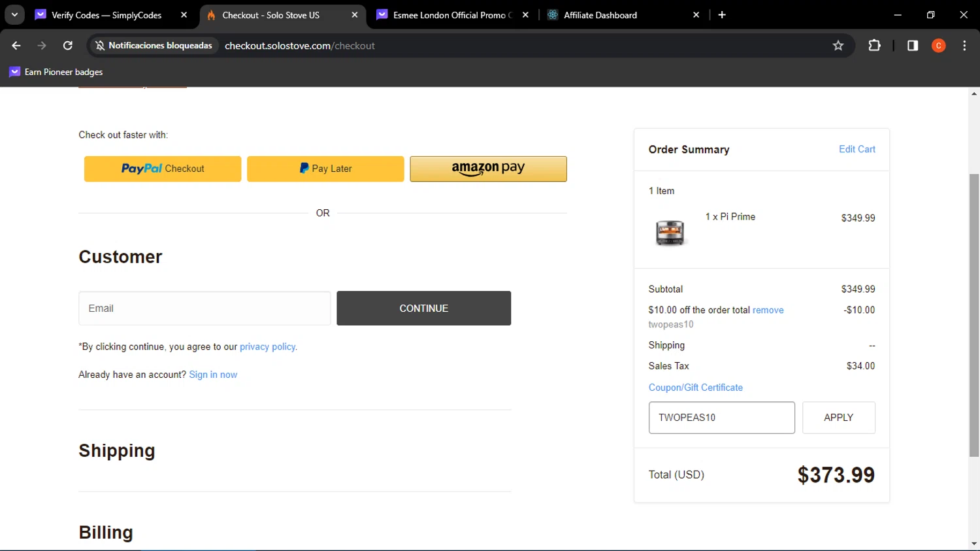Switch to Esmee London Official Promo tab

pos(452,15)
